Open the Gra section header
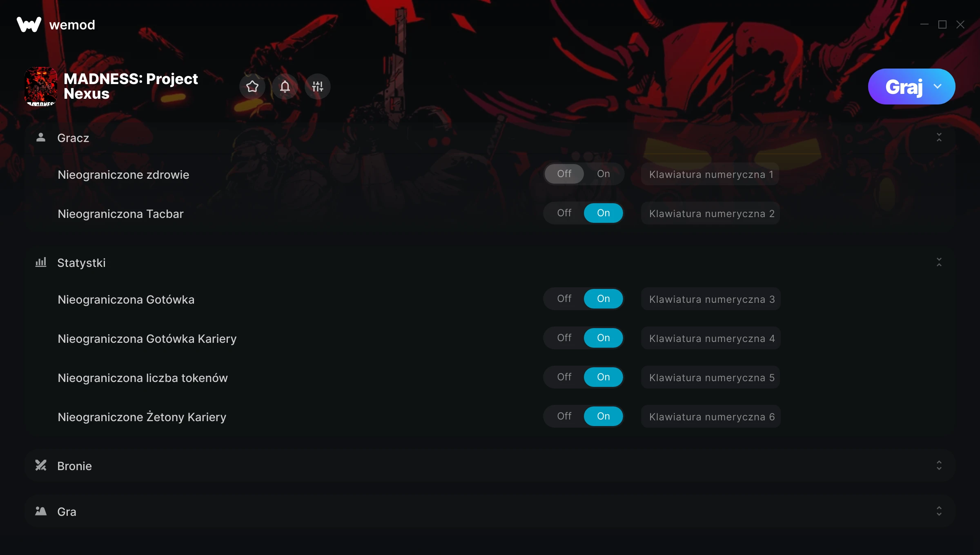The height and width of the screenshot is (555, 980). (x=490, y=511)
